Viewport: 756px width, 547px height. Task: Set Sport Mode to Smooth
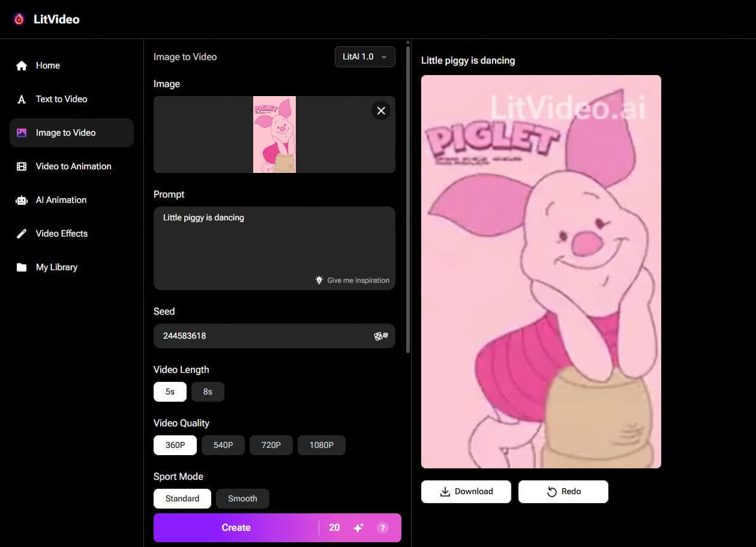tap(242, 498)
